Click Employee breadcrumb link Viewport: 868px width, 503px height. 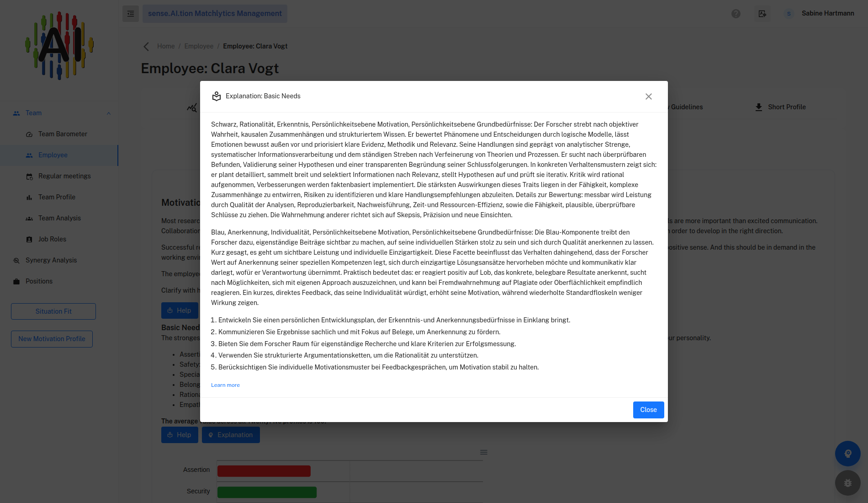(199, 46)
